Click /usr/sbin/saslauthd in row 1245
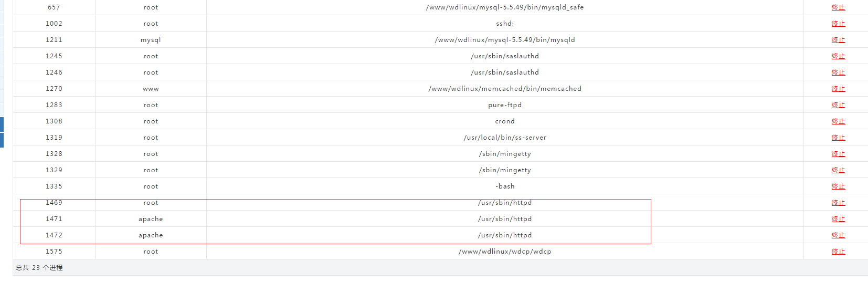868x282 pixels. coord(505,56)
